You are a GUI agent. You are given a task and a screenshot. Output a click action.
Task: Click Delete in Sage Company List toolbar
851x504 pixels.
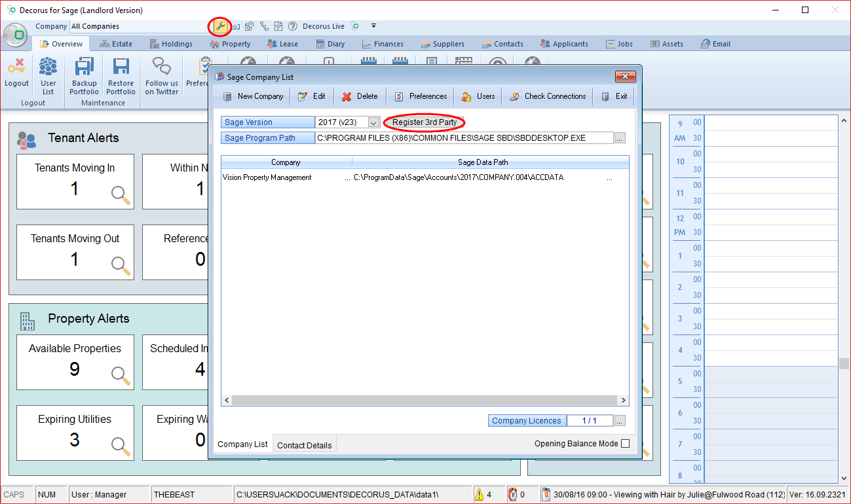(x=360, y=96)
